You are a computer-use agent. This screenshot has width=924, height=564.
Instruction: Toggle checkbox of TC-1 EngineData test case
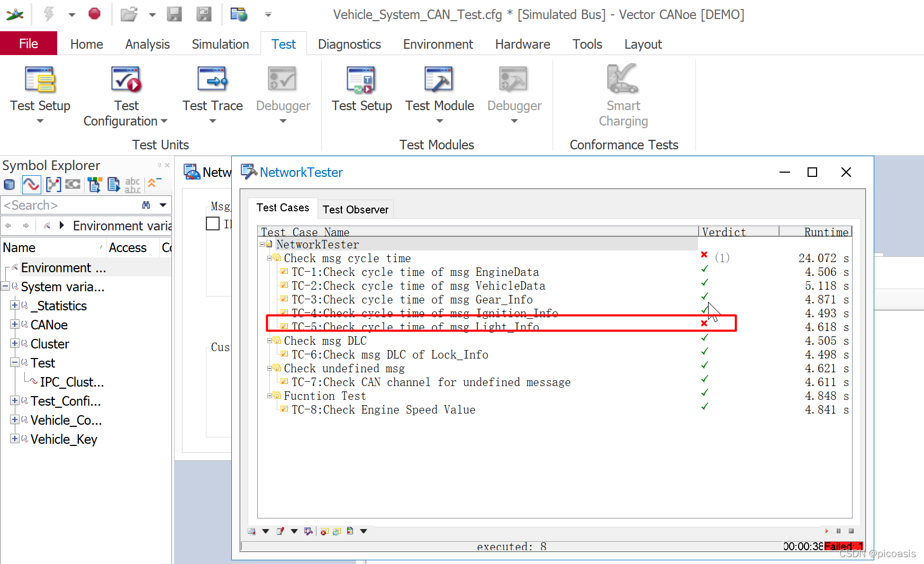pyautogui.click(x=284, y=272)
